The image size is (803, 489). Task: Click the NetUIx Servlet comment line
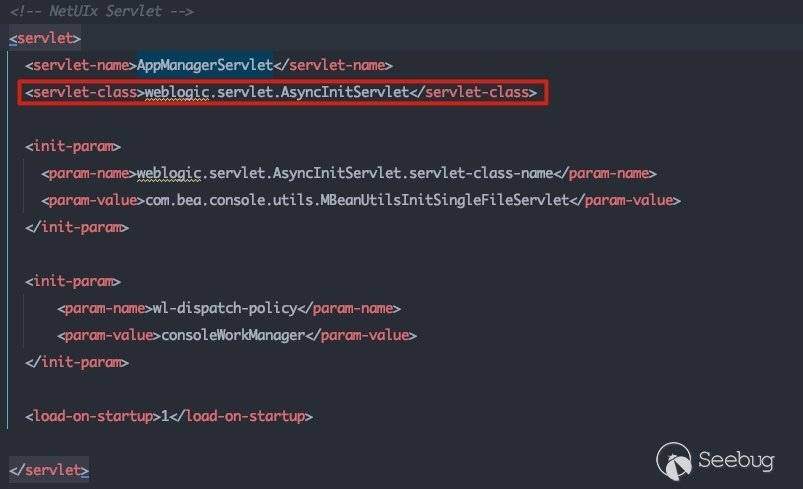(101, 11)
